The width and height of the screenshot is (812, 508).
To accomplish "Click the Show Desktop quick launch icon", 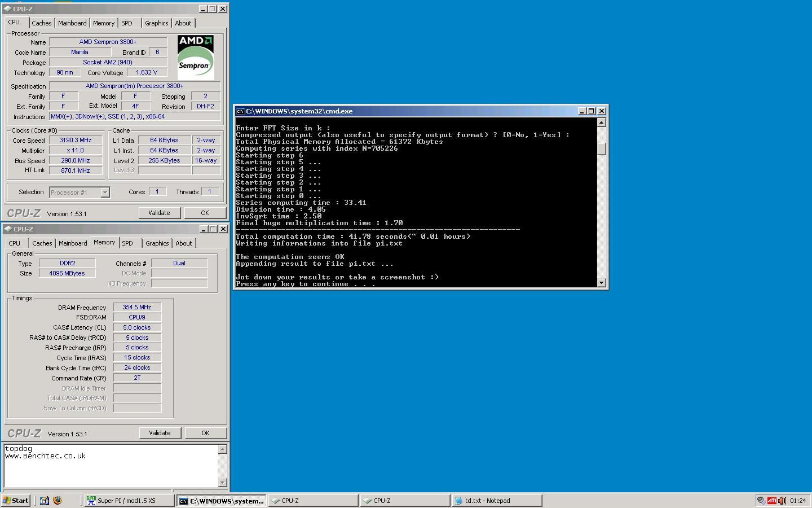I will (44, 501).
